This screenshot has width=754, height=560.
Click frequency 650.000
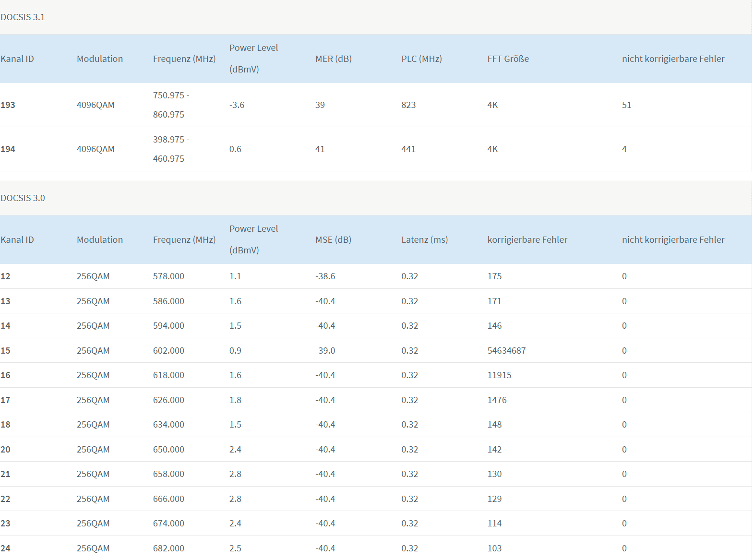coord(168,450)
